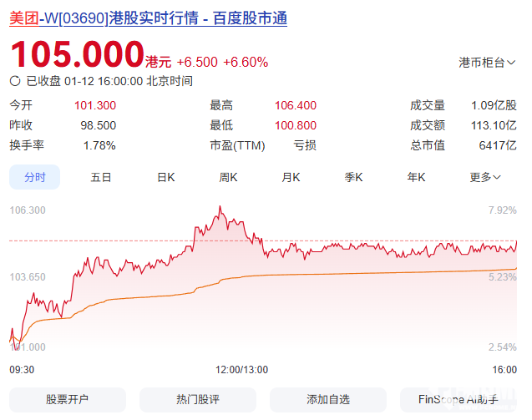Viewport: 532px width, 420px height.
Task: Launch the FinScope AI助手
Action: [x=458, y=399]
